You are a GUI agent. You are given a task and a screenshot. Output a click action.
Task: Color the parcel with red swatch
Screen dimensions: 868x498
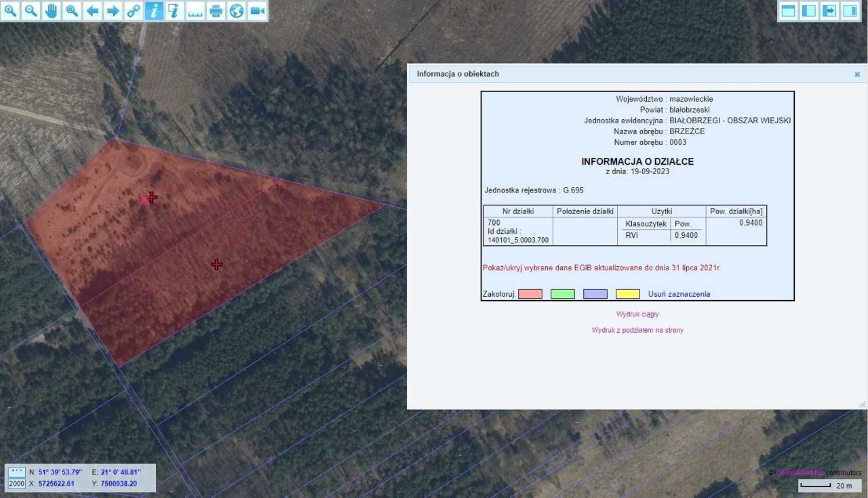(530, 294)
